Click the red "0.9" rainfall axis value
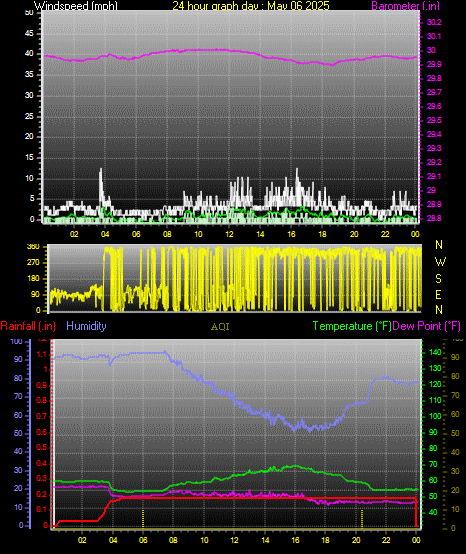This screenshot has width=466, height=554. (x=42, y=385)
